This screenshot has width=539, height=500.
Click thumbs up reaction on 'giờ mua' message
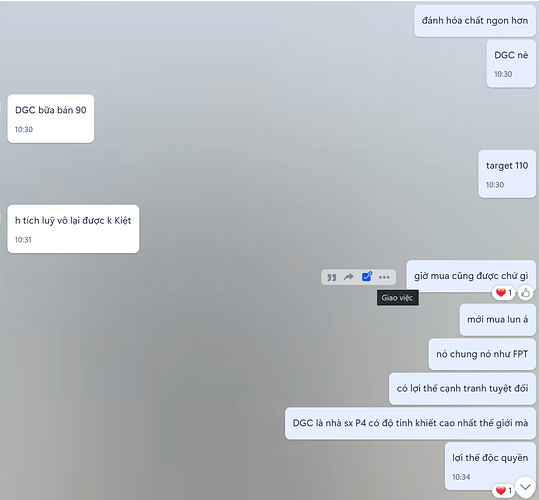525,293
